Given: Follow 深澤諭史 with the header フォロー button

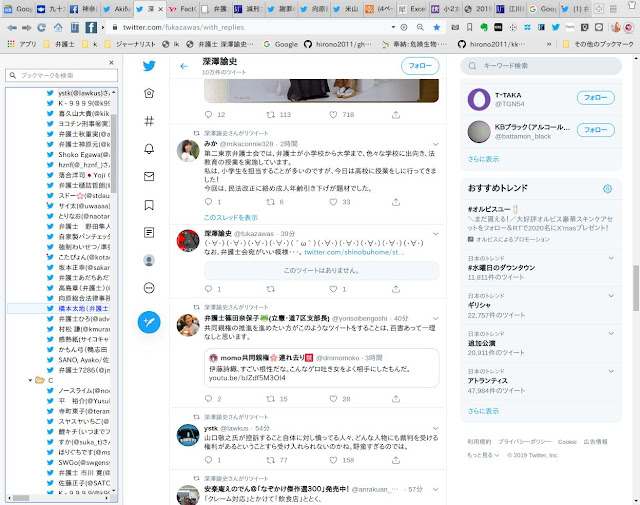Looking at the screenshot, I should pos(420,66).
